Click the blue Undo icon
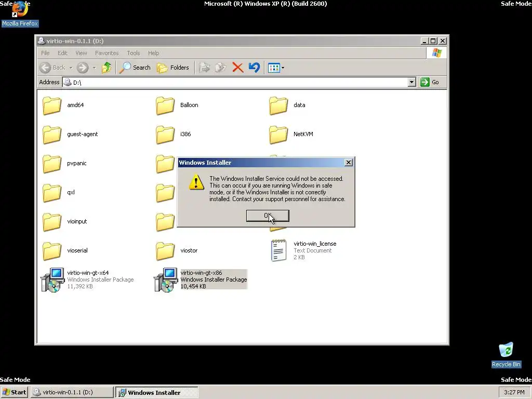Image resolution: width=532 pixels, height=399 pixels. (x=254, y=68)
